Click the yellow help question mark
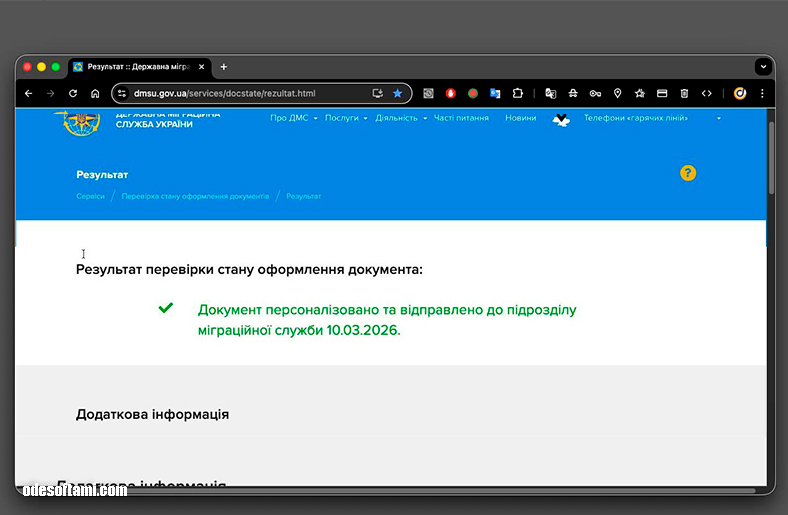The height and width of the screenshot is (515, 788). click(x=688, y=173)
